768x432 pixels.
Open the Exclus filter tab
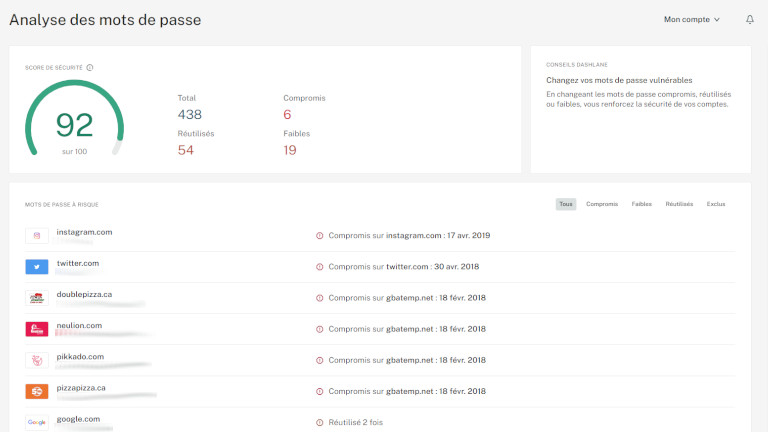pos(716,204)
